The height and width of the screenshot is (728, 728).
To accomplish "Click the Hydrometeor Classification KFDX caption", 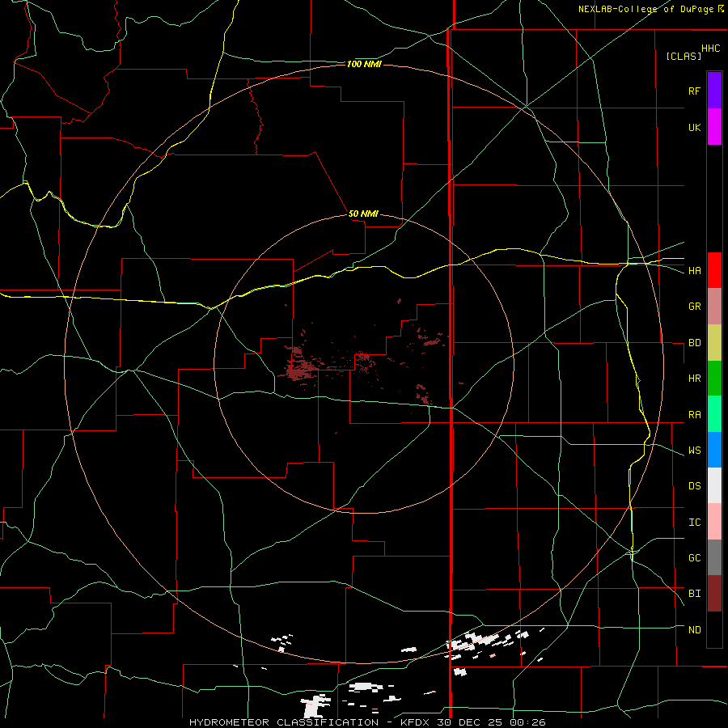I will (366, 722).
